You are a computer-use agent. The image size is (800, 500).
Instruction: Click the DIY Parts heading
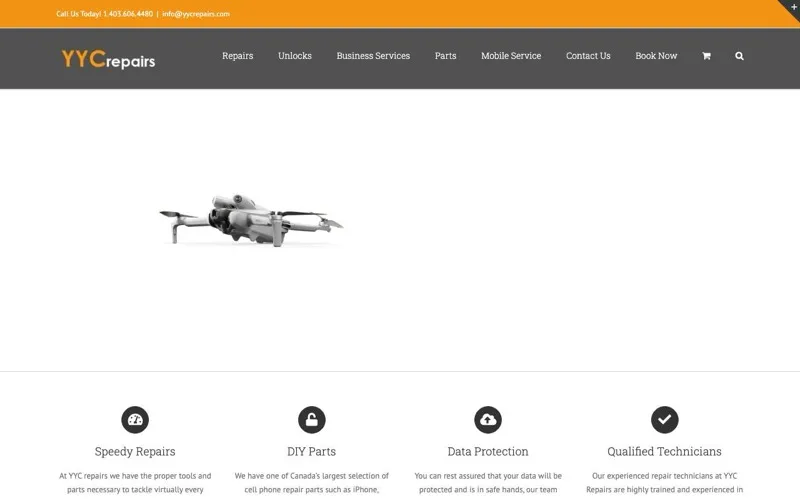click(312, 452)
